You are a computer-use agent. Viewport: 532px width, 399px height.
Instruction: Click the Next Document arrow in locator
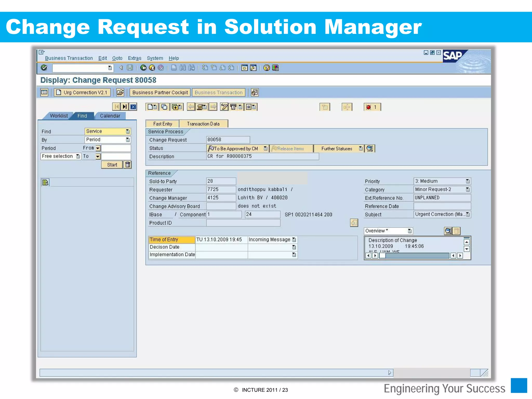(125, 107)
